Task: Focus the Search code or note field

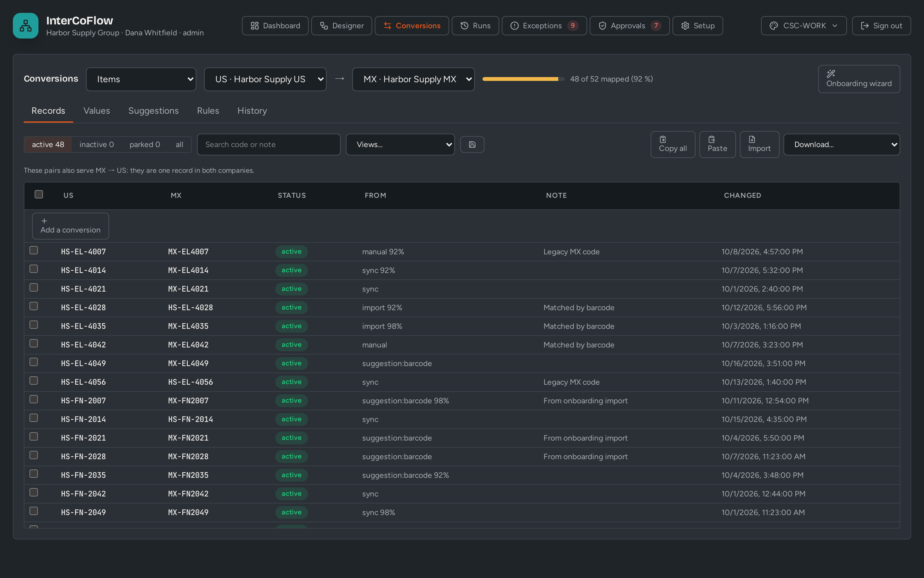Action: point(269,144)
